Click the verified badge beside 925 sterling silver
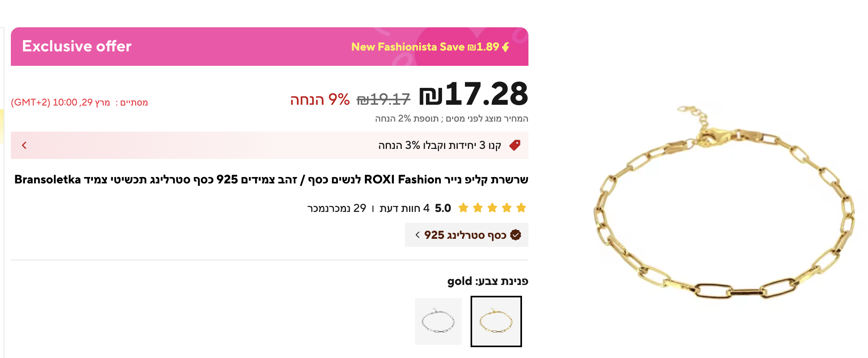 click(516, 235)
